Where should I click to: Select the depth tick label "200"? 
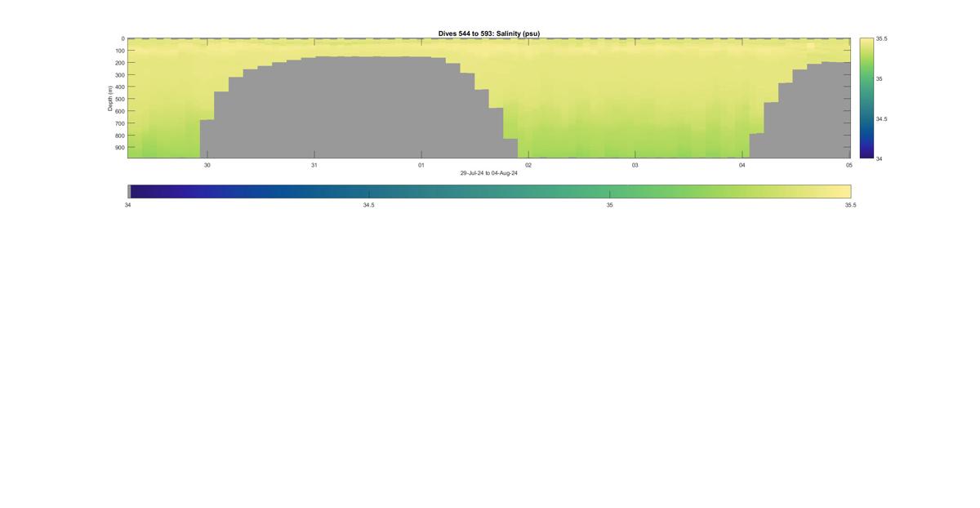[x=119, y=63]
